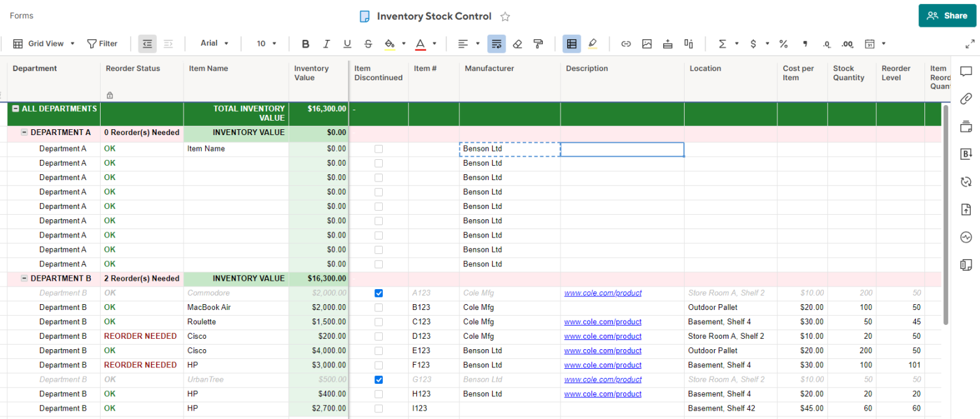
Task: Apply strikethrough formatting
Action: tap(368, 44)
